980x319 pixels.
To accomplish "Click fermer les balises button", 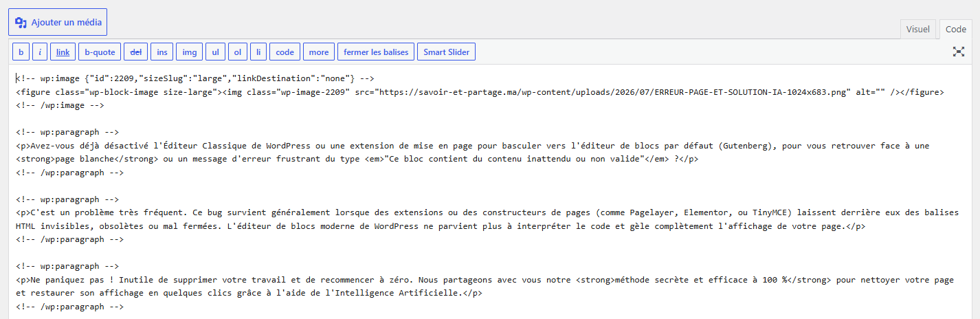I will point(376,52).
